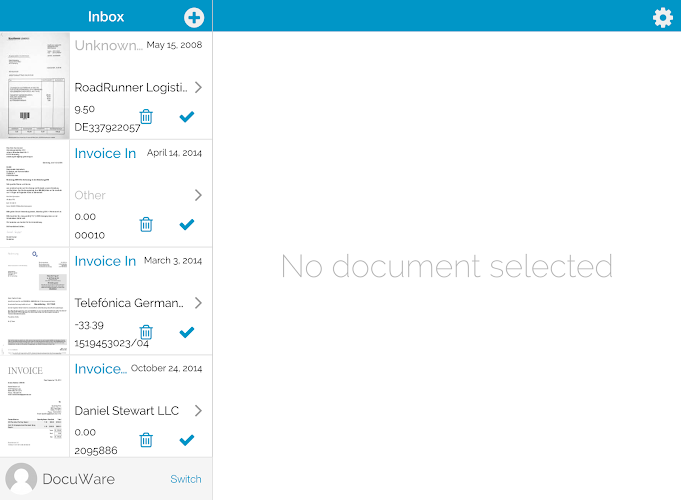Click the RoadRunner Logisti.. company name
681x500 pixels.
click(x=131, y=88)
